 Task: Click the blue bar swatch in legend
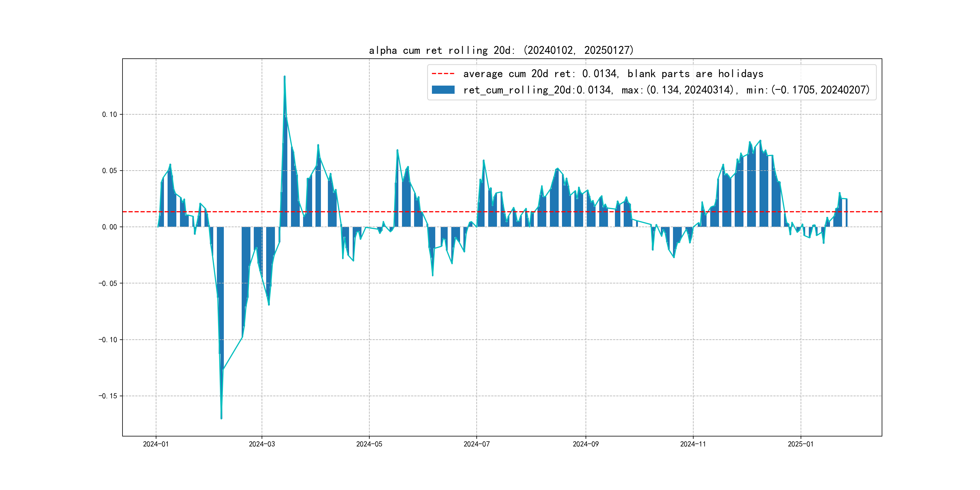[x=443, y=90]
